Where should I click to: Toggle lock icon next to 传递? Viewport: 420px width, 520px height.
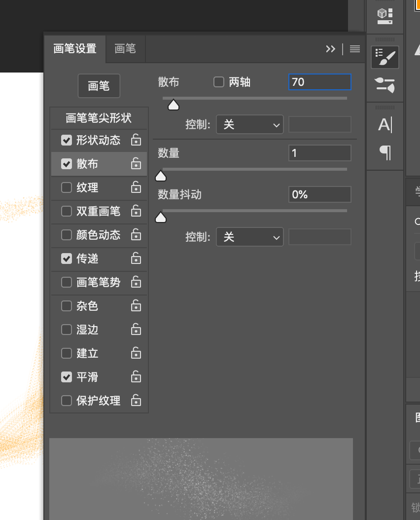(136, 259)
